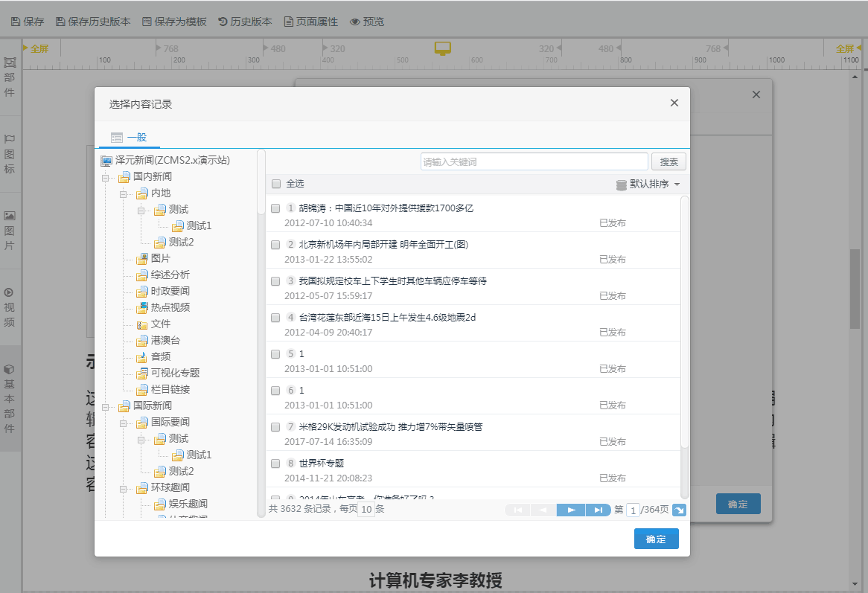868x593 pixels.
Task: Click the 图片 image folder icon
Action: (142, 258)
